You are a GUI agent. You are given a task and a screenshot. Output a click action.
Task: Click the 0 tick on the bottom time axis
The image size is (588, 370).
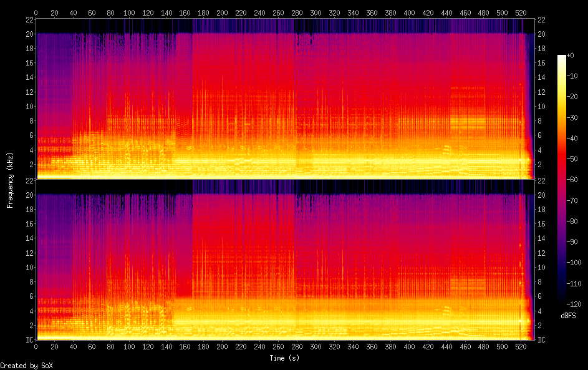(36, 346)
